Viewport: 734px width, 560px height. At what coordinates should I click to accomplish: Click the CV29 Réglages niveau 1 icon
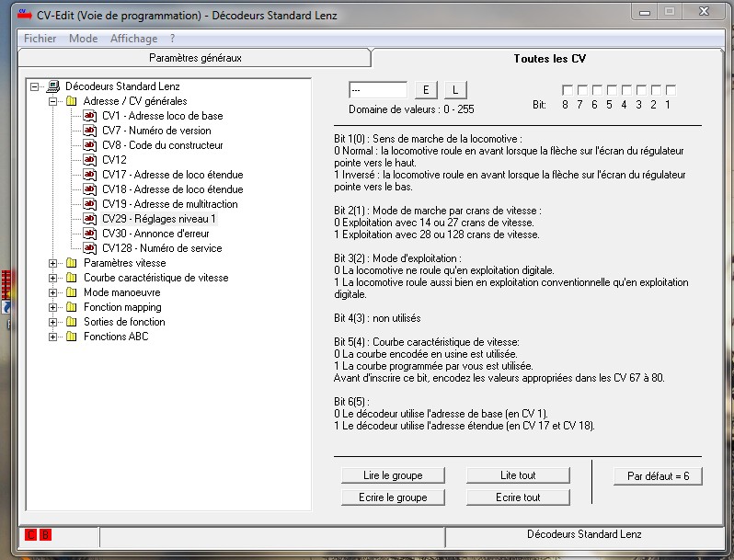click(x=89, y=219)
